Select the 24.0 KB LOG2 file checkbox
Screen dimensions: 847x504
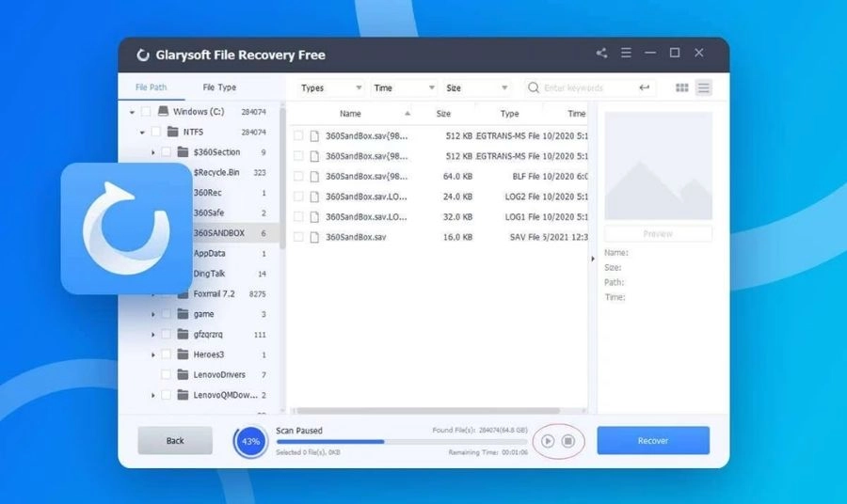point(297,197)
